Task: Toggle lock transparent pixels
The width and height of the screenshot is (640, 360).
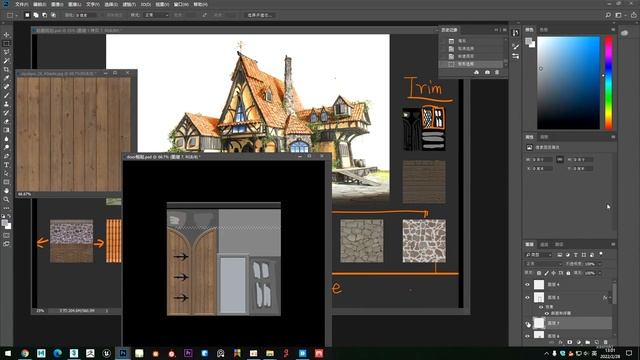Action: (x=539, y=273)
